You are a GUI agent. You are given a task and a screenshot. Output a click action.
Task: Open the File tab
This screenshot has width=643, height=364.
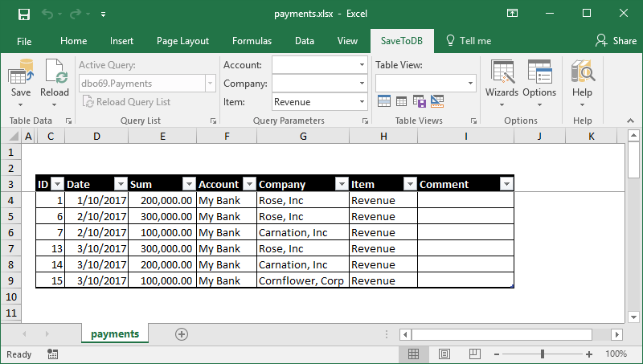24,41
